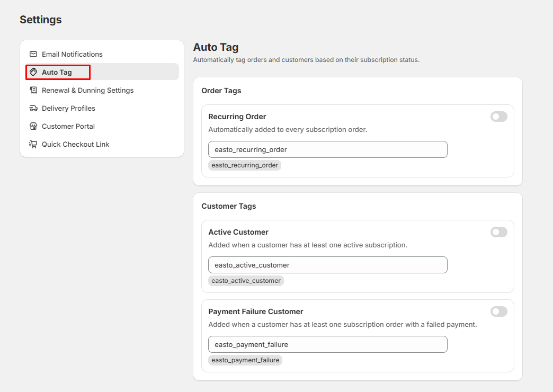The height and width of the screenshot is (392, 553).
Task: Switch on Payment Failure Customer toggle
Action: (x=498, y=311)
